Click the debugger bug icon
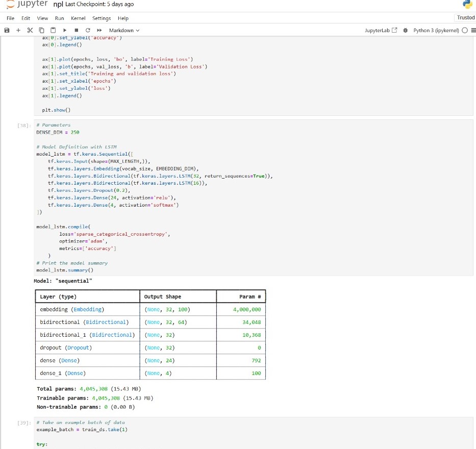 coord(405,31)
